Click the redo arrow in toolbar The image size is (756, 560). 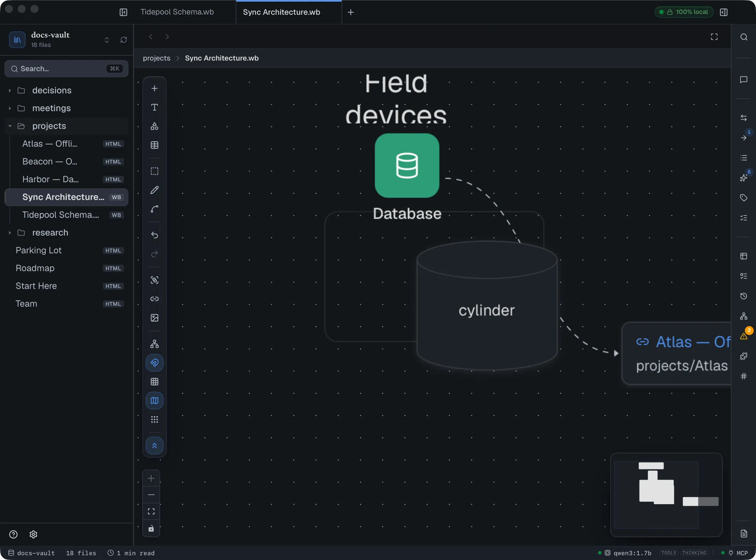pos(154,254)
